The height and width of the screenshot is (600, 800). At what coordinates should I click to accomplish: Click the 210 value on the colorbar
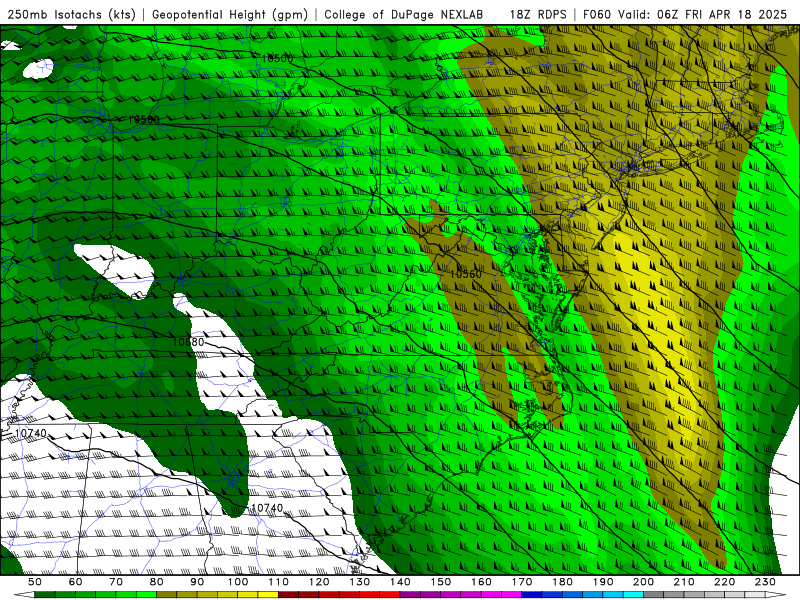(x=684, y=582)
